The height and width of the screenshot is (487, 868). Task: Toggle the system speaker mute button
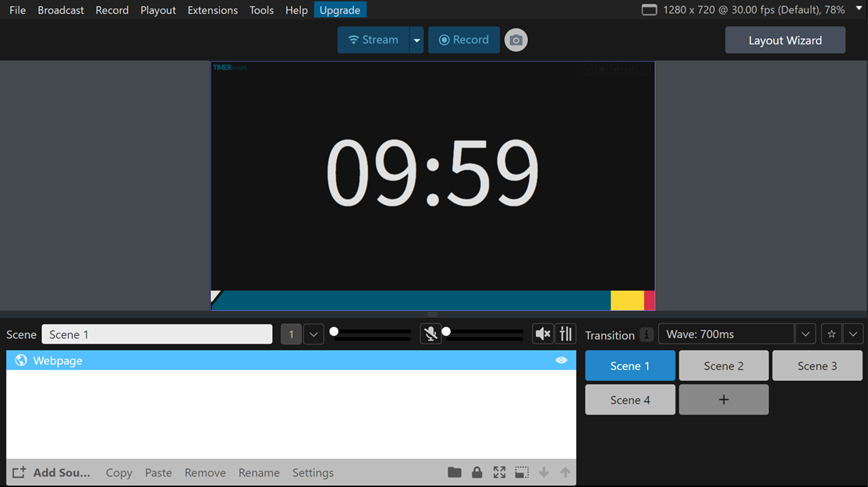[542, 334]
